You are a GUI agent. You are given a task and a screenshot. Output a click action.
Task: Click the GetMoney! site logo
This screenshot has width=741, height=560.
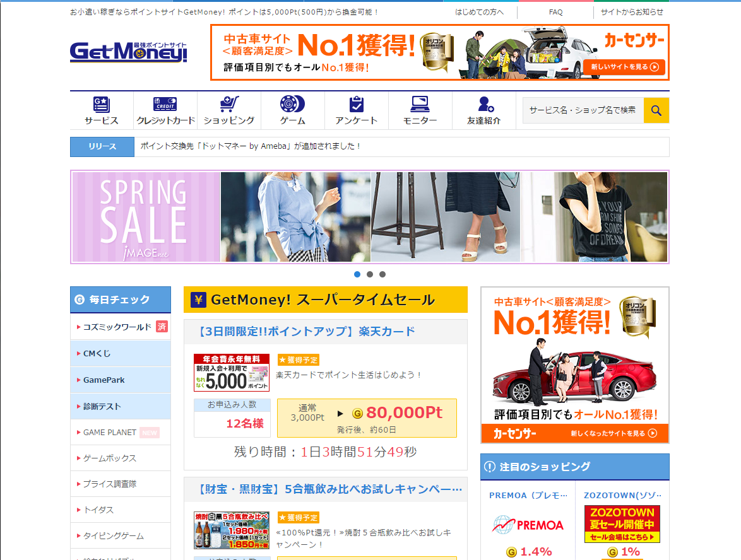pyautogui.click(x=129, y=52)
